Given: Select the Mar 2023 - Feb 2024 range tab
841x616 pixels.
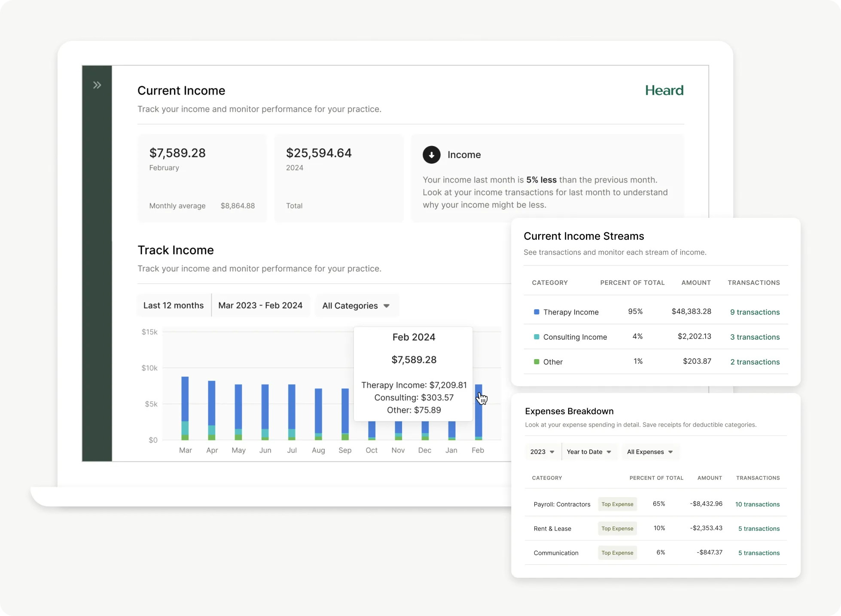Looking at the screenshot, I should (x=260, y=305).
